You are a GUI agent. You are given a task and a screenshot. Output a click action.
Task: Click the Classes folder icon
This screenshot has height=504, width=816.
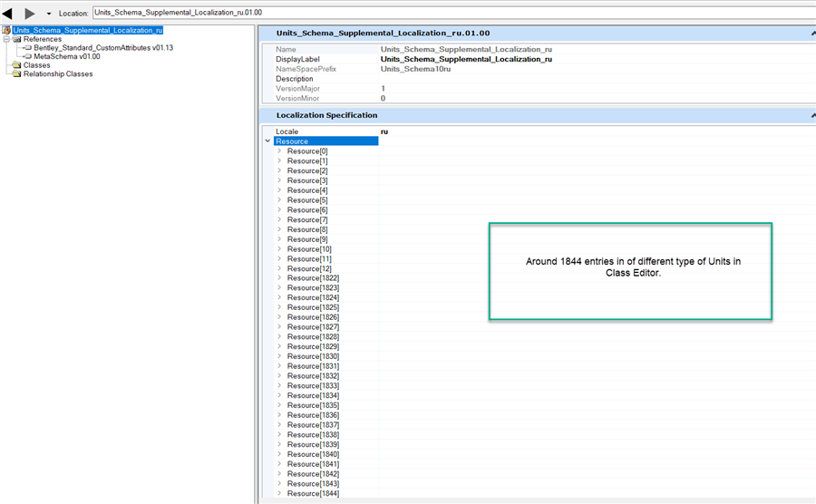(x=16, y=65)
